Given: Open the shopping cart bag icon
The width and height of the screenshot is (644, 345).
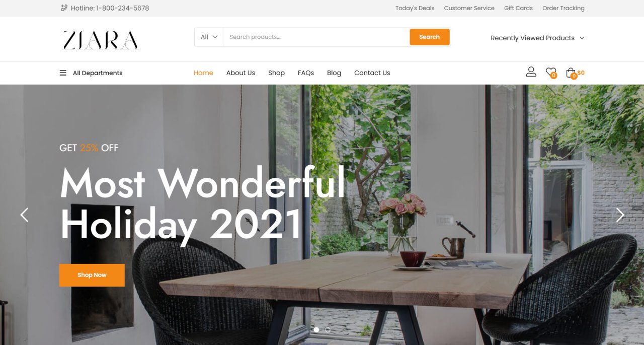Looking at the screenshot, I should click(571, 73).
